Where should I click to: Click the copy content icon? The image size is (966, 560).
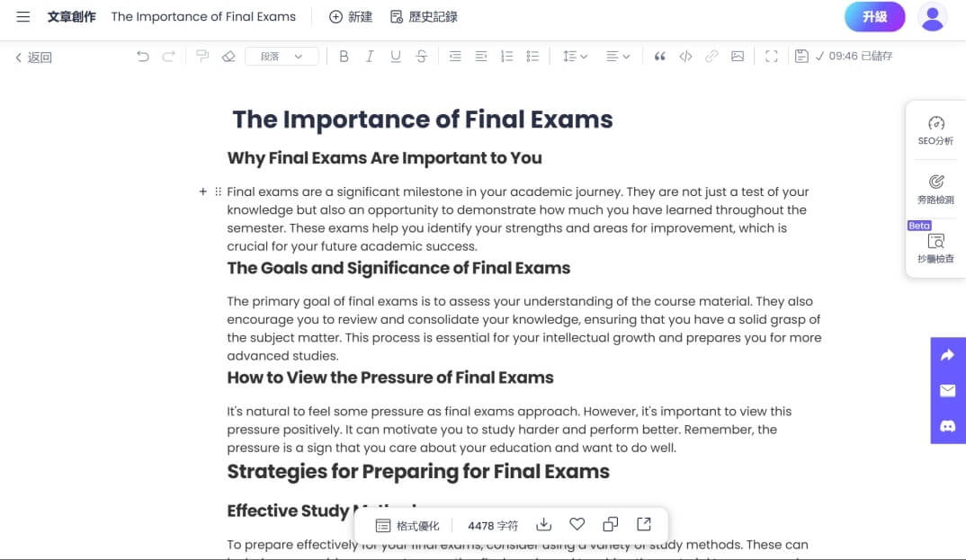pyautogui.click(x=611, y=524)
